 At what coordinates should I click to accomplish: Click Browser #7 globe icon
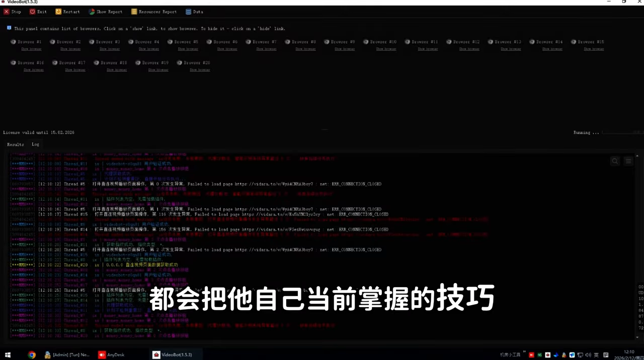[249, 42]
